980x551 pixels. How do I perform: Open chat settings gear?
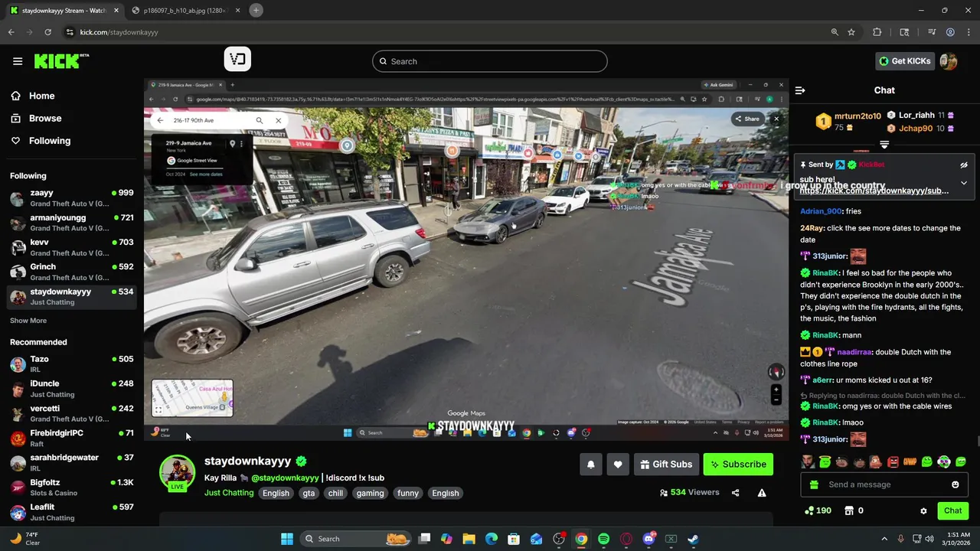[923, 510]
